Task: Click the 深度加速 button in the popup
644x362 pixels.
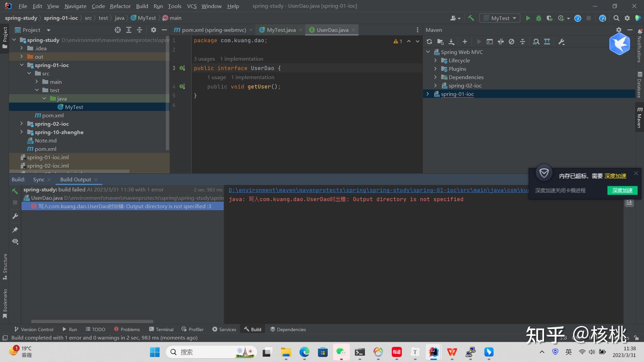Action: coord(622,190)
